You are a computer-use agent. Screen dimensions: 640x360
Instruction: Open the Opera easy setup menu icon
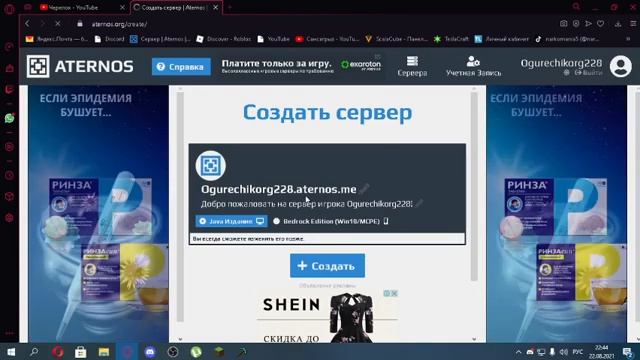[x=633, y=24]
